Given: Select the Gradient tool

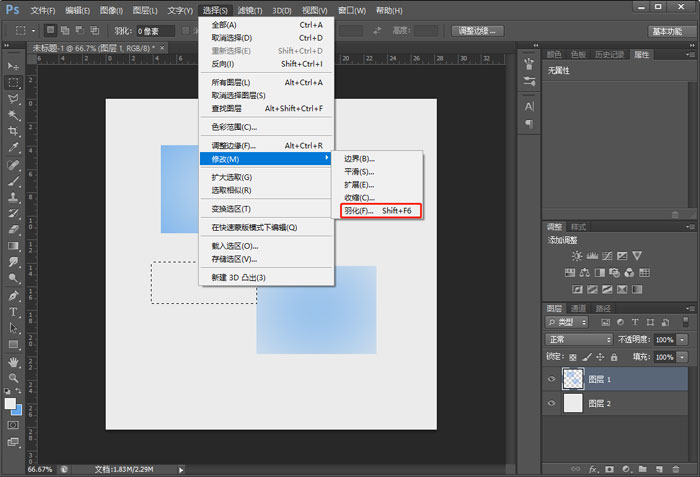Looking at the screenshot, I should click(13, 246).
